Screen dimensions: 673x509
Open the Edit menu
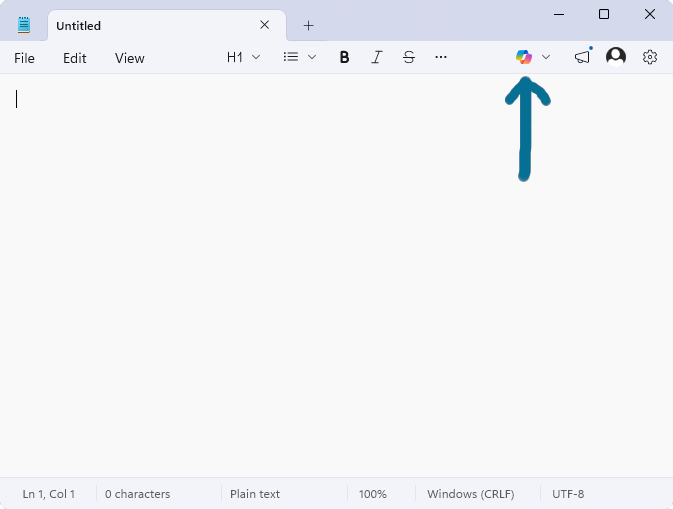point(75,58)
